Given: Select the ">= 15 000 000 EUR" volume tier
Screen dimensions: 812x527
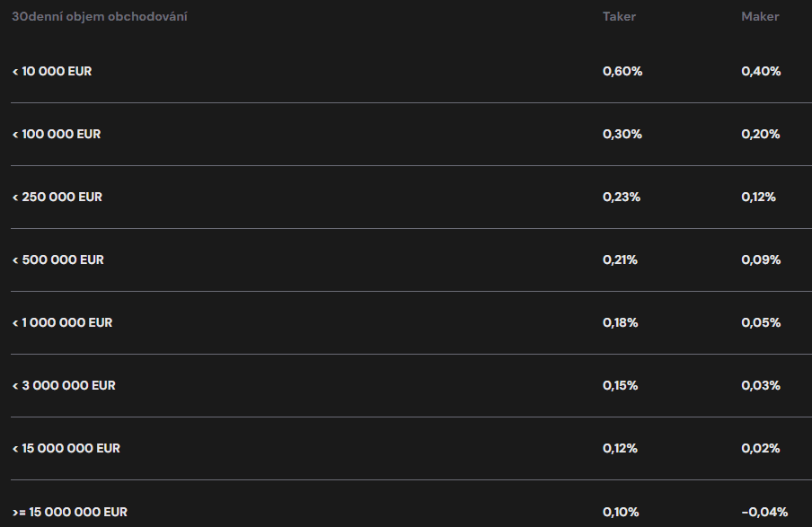Looking at the screenshot, I should click(x=69, y=512).
